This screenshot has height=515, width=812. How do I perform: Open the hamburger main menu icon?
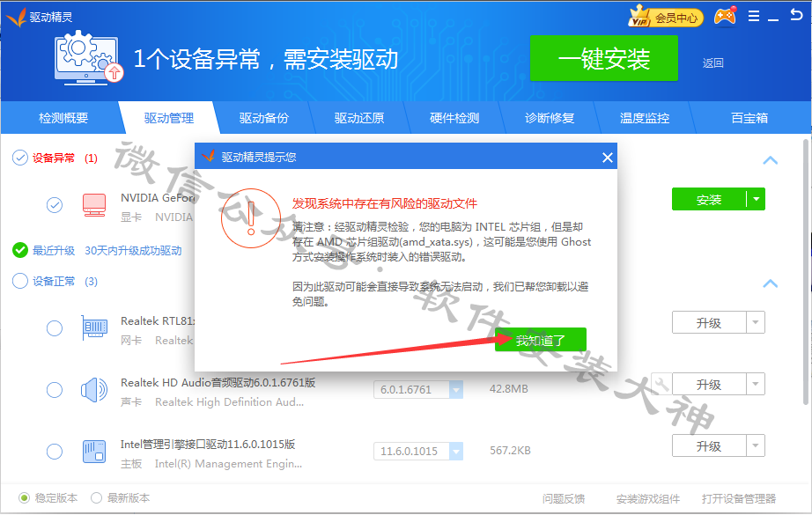click(753, 17)
